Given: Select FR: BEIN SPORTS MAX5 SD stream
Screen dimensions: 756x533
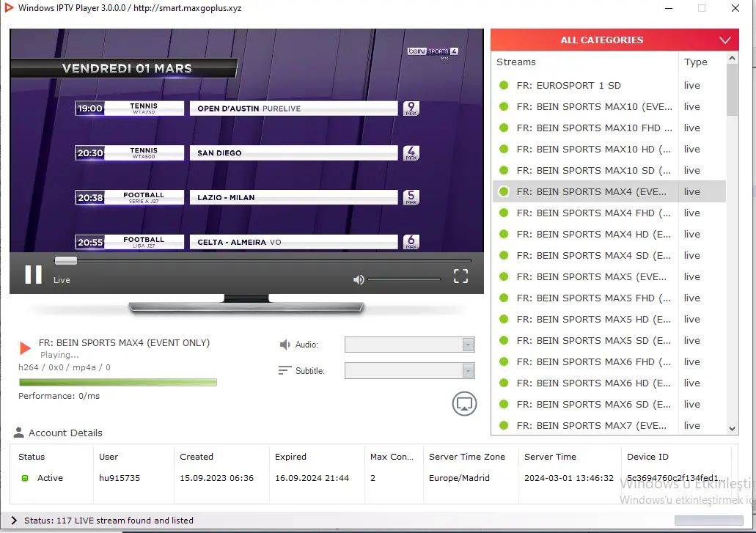Looking at the screenshot, I should [x=609, y=340].
